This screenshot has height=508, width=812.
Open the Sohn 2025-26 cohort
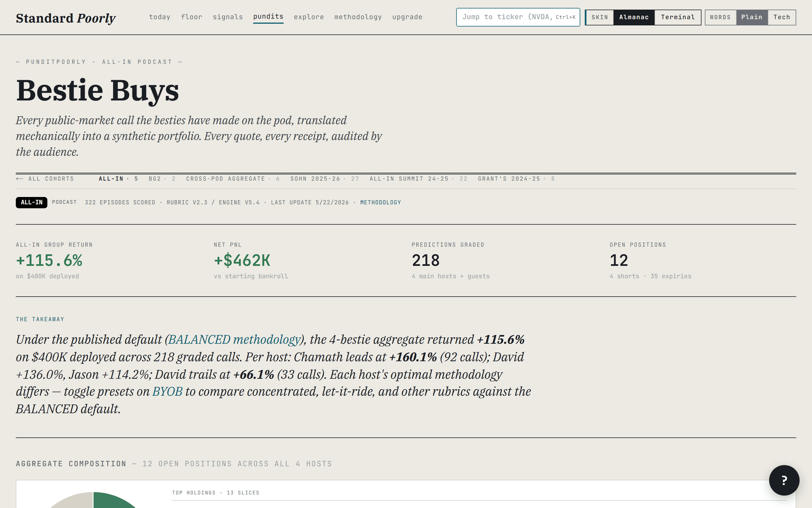pyautogui.click(x=325, y=179)
